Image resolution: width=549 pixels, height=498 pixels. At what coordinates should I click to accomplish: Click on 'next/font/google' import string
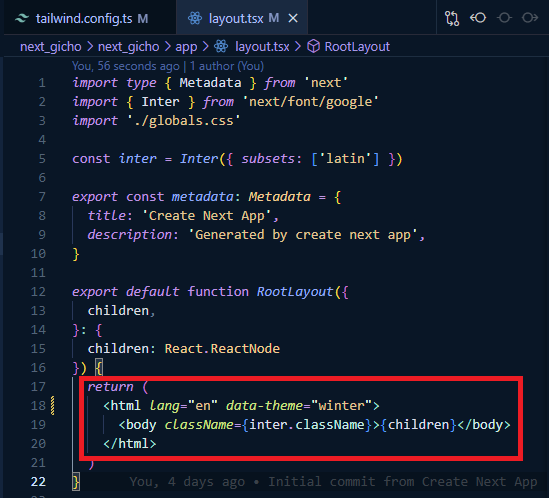click(311, 102)
